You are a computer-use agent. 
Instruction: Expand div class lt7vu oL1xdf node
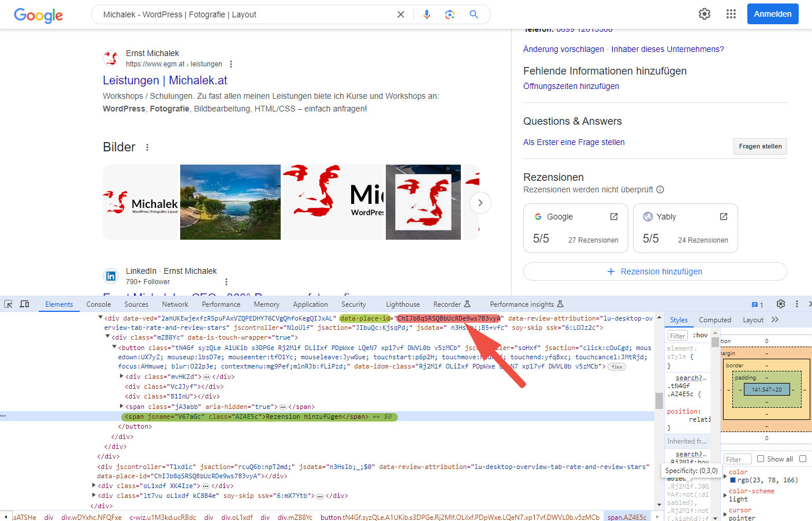coord(94,496)
